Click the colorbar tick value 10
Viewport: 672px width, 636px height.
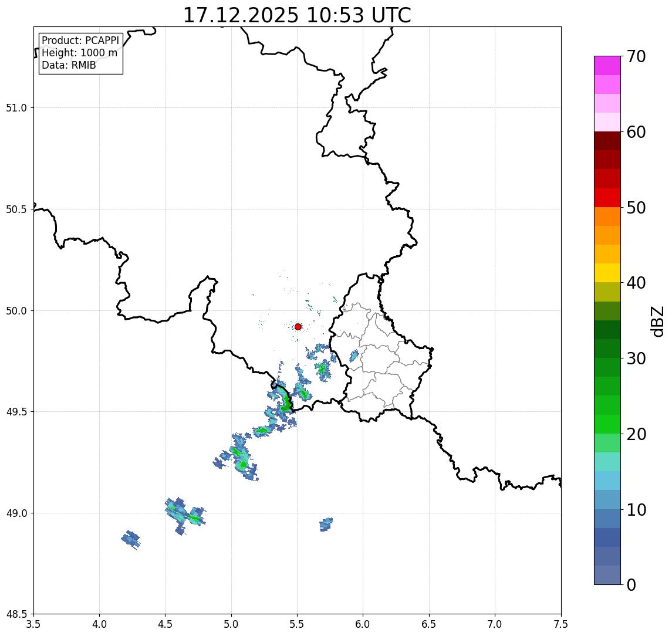(x=636, y=510)
